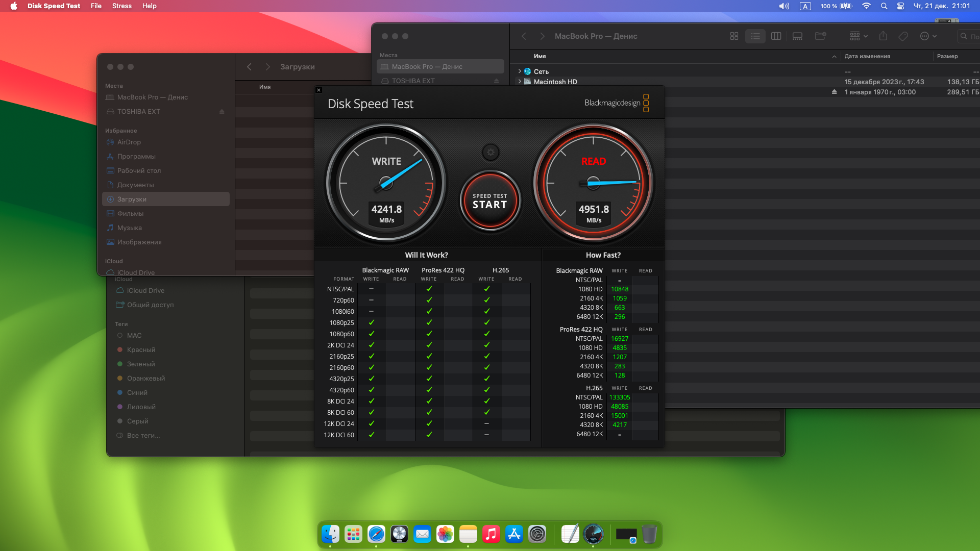
Task: Close the Disk Speed Test window via X
Action: coord(319,90)
